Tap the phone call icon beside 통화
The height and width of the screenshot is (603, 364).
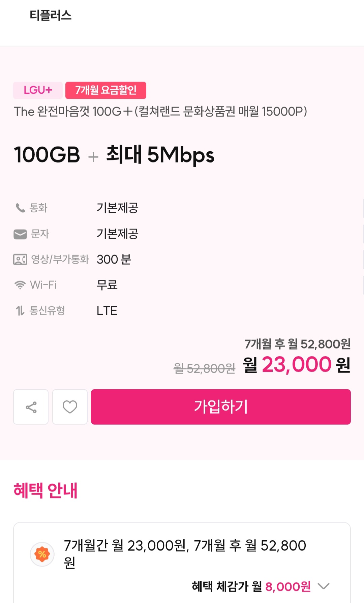(x=20, y=208)
